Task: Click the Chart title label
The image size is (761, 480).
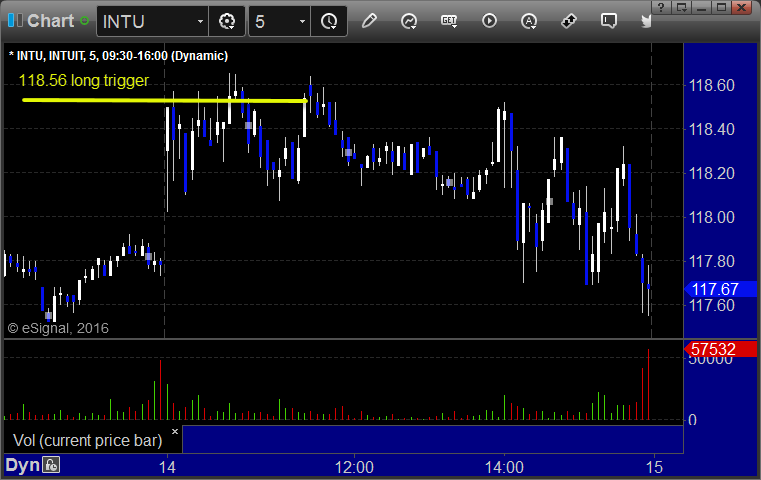Action: (x=50, y=21)
